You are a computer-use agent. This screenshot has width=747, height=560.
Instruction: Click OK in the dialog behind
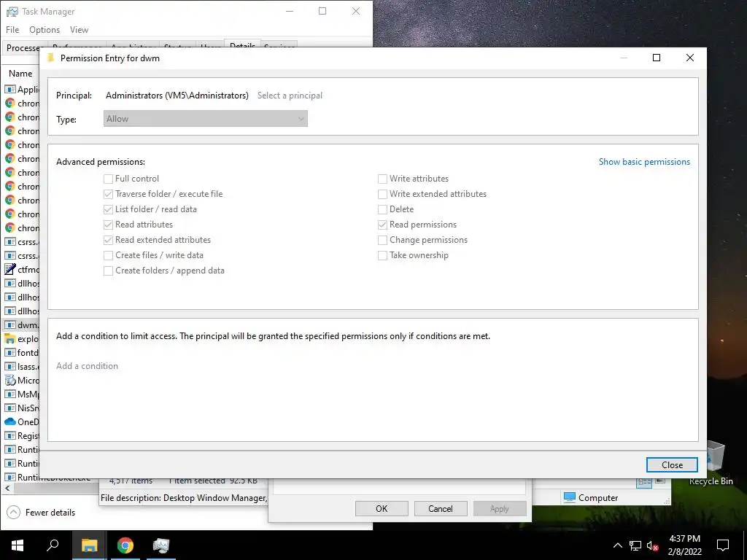pyautogui.click(x=382, y=508)
